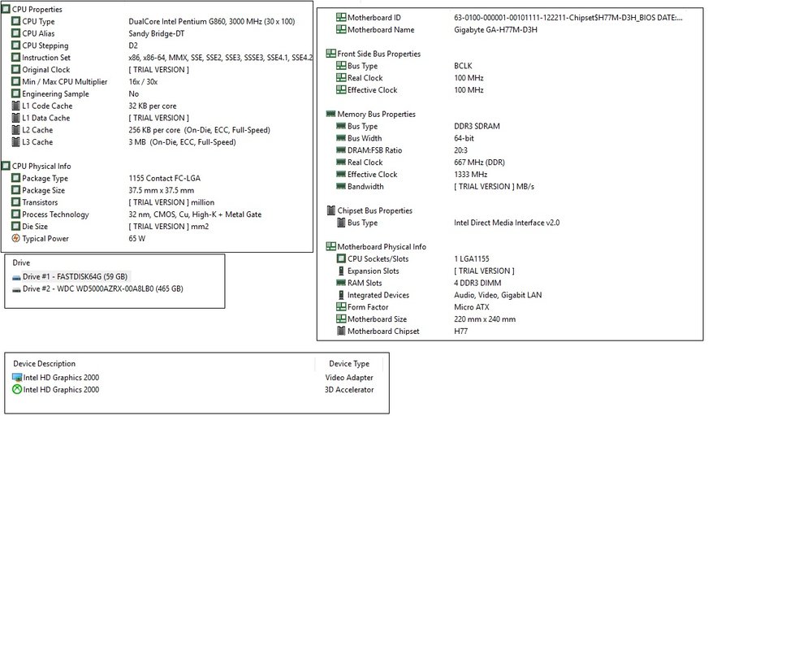This screenshot has height=650, width=812.
Task: Click the Device Type column header
Action: coord(349,364)
